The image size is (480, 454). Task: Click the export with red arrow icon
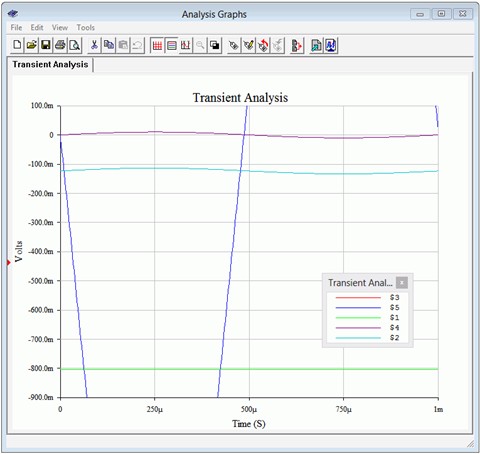[x=297, y=45]
